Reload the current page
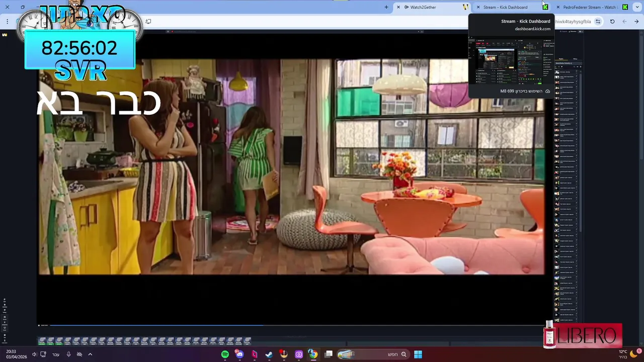Screen dimensions: 644x362 (x=612, y=22)
